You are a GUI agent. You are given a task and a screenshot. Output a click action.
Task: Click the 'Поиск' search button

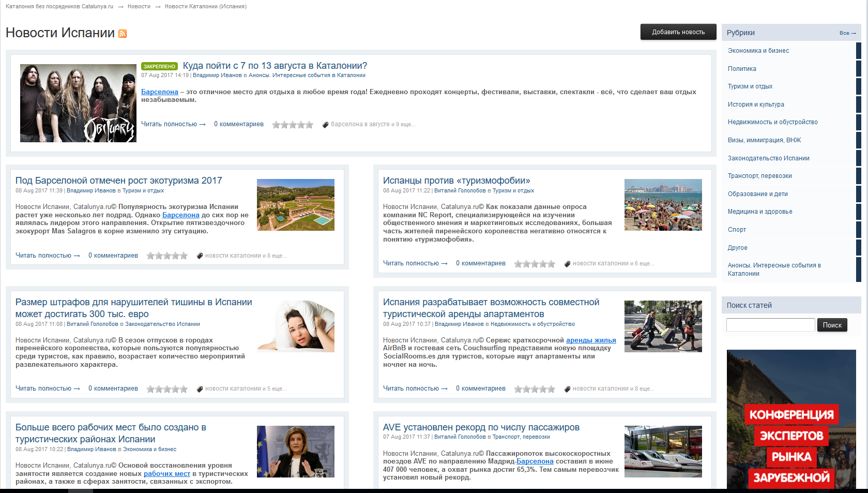point(832,325)
